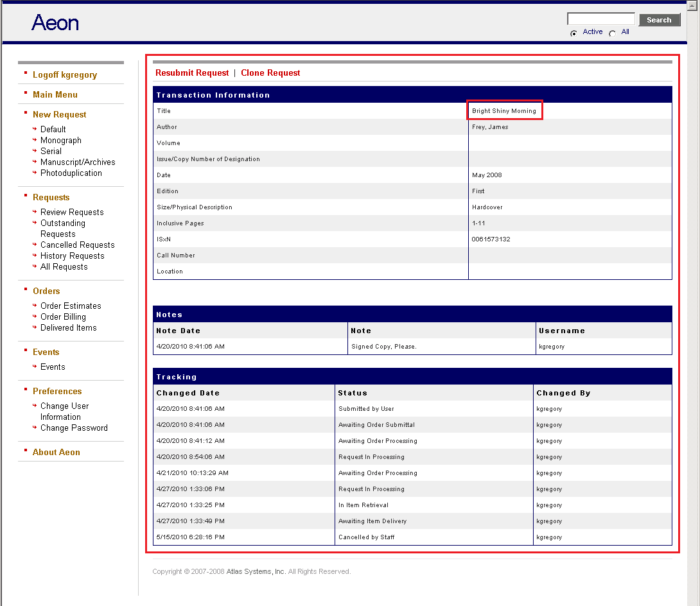This screenshot has height=606, width=700.
Task: Click the red bullet beside Orders
Action: [24, 290]
